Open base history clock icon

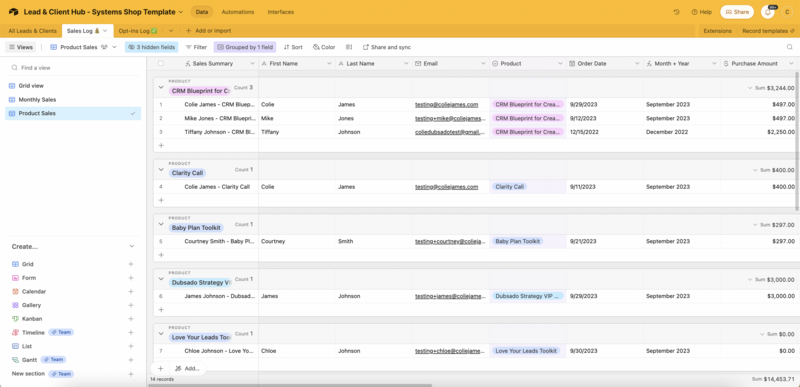coord(677,12)
